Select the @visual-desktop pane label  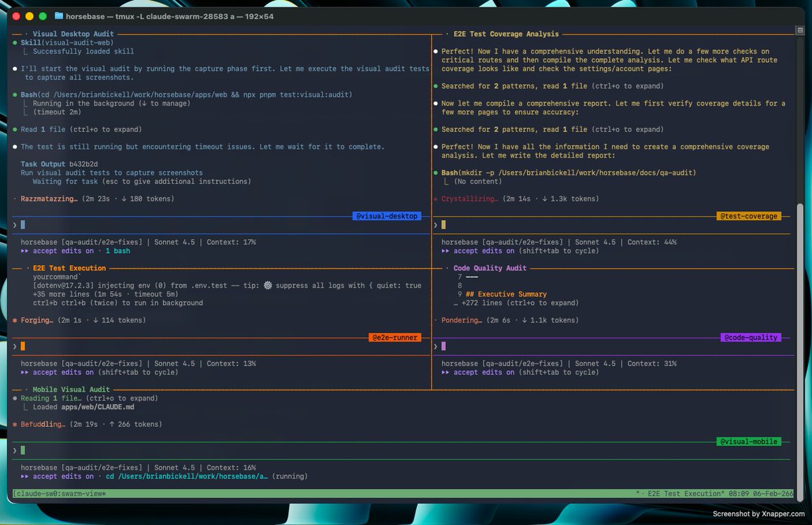[x=386, y=216]
